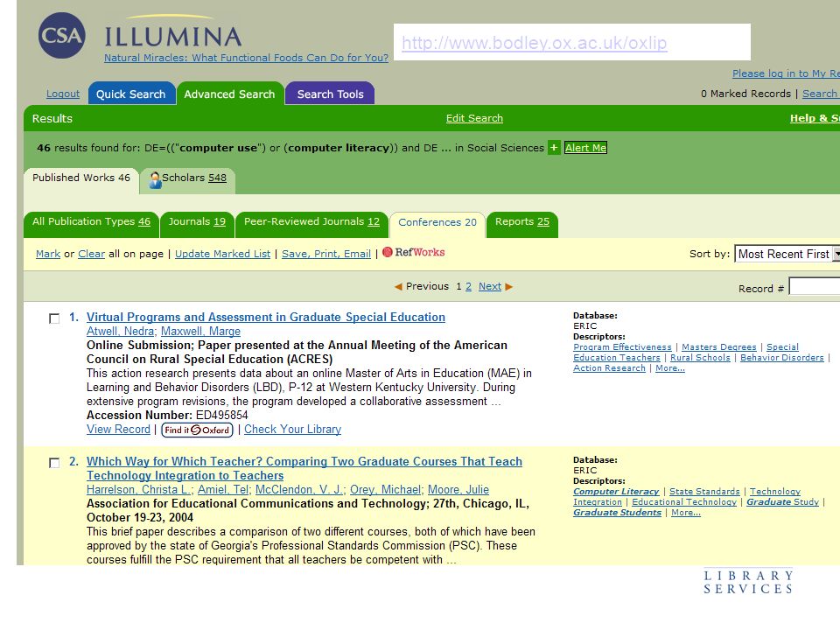Click the Scholars person icon

click(x=155, y=179)
